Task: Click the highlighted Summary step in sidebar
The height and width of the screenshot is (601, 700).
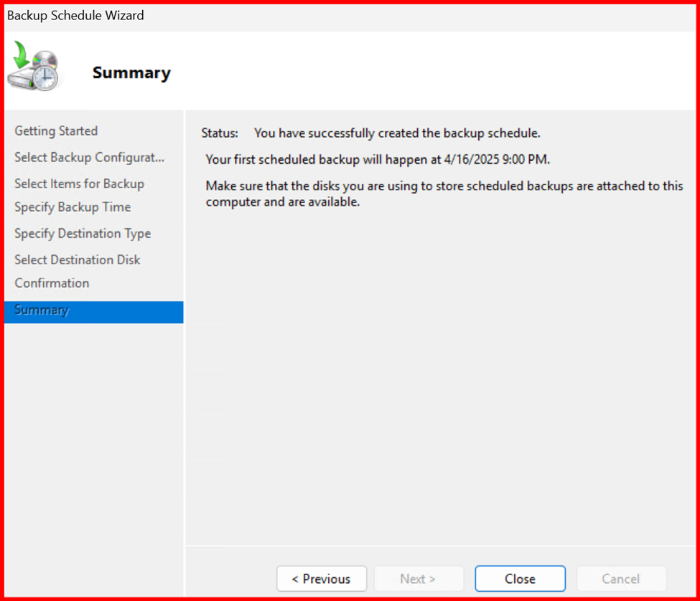Action: (x=42, y=310)
